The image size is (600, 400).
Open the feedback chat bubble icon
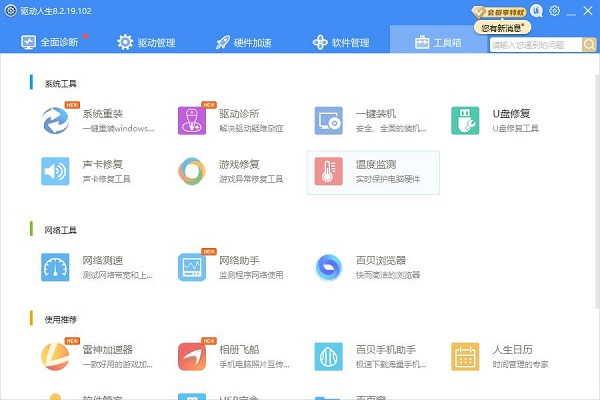[x=537, y=11]
